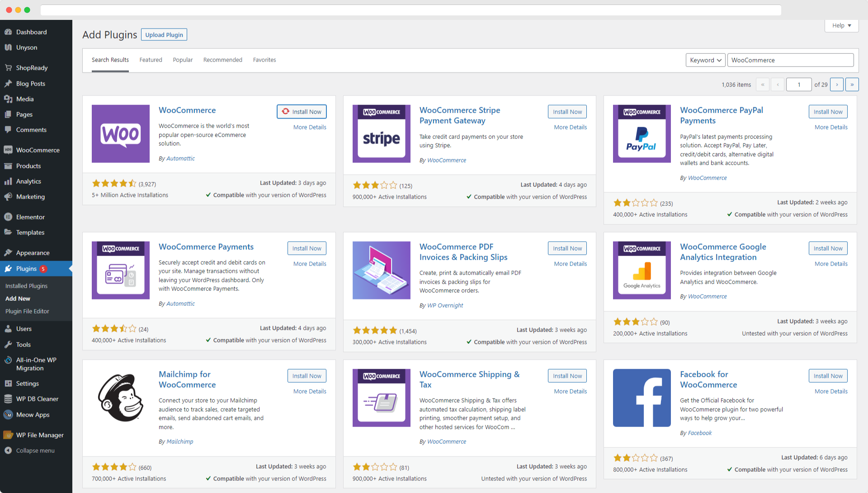Open Installed Plugins submenu item
The height and width of the screenshot is (493, 868).
pos(26,286)
